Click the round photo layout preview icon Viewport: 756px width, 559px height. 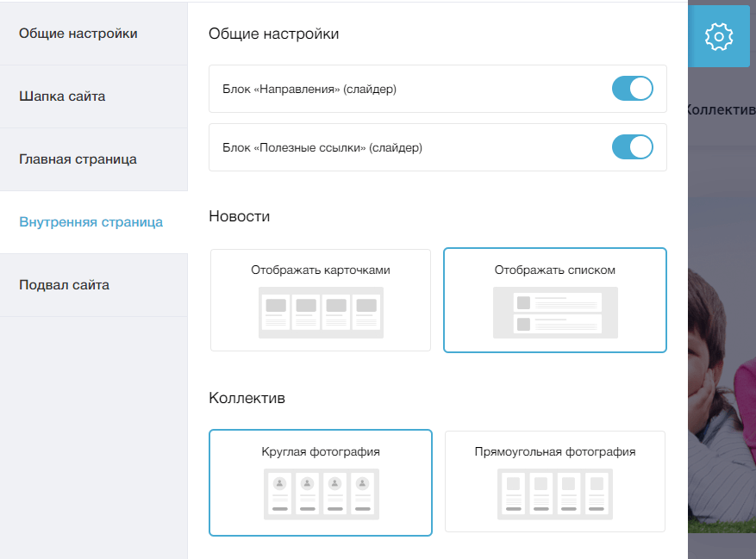coord(322,494)
